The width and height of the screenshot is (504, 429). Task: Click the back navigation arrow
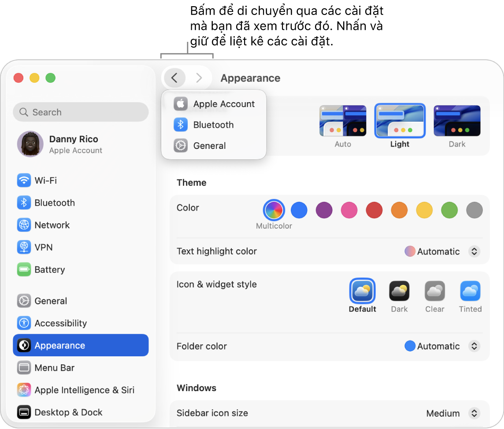174,78
